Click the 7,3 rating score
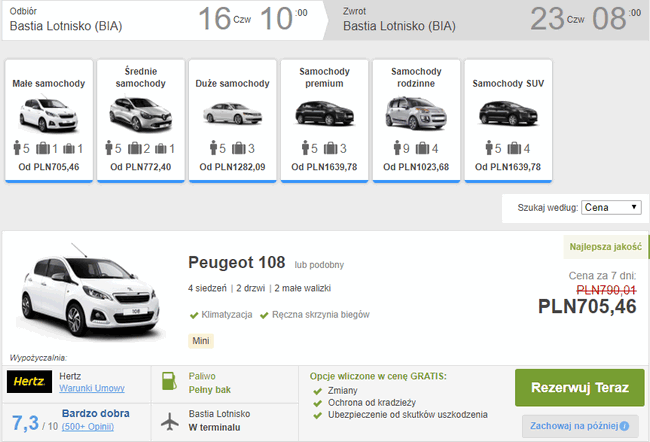 click(x=25, y=423)
